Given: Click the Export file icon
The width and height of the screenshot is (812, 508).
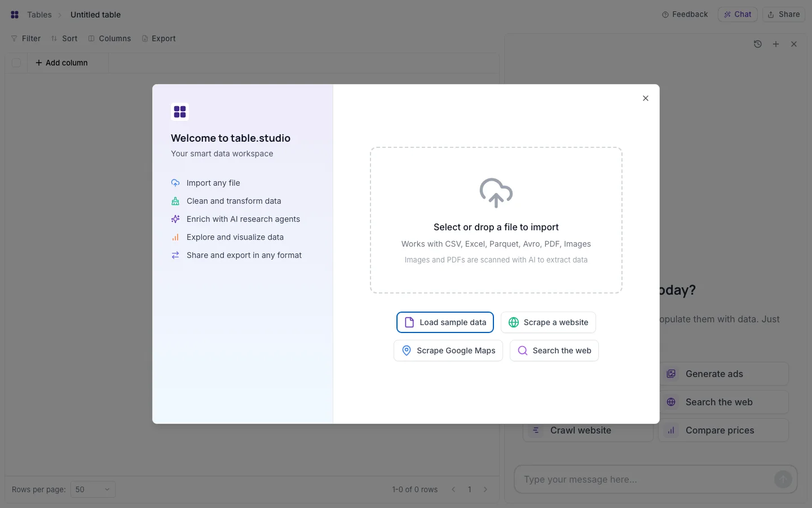Looking at the screenshot, I should (x=145, y=38).
